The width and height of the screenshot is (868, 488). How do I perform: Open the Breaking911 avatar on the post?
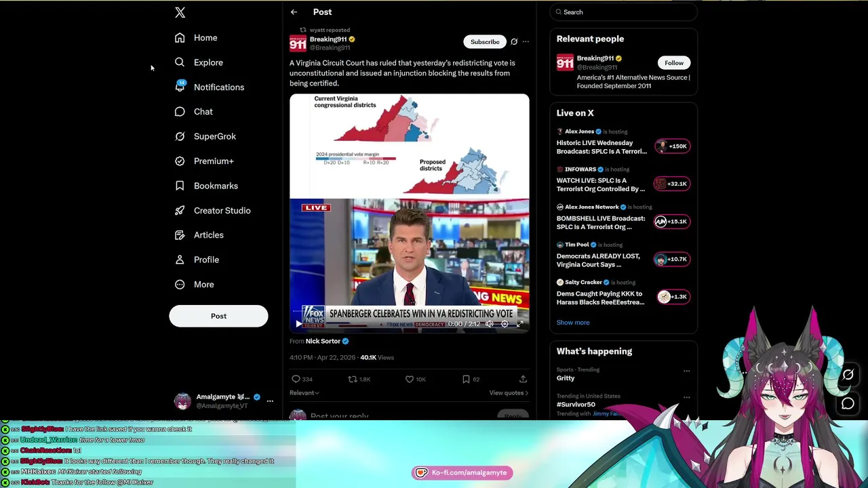298,43
